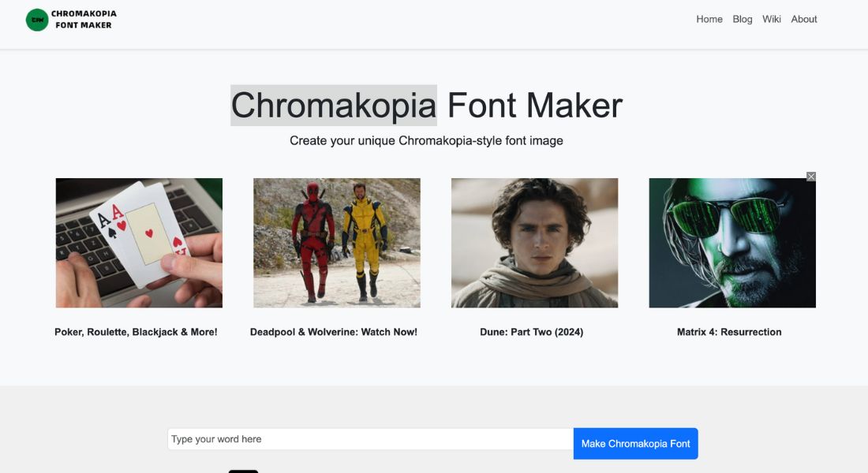Open the poker cards ad thumbnail
The width and height of the screenshot is (868, 473).
click(x=139, y=243)
